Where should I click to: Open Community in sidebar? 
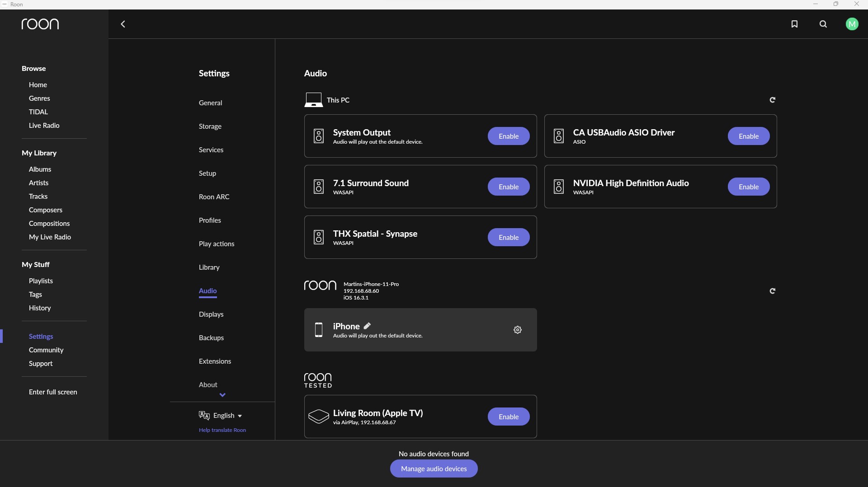46,350
